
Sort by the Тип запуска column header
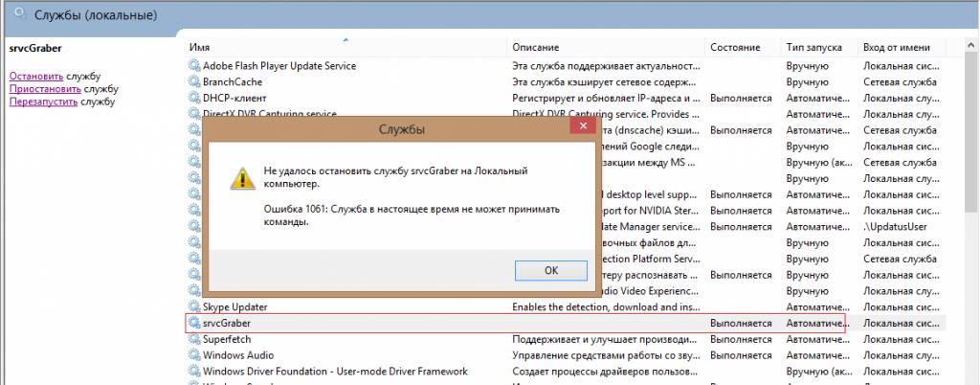[x=813, y=47]
